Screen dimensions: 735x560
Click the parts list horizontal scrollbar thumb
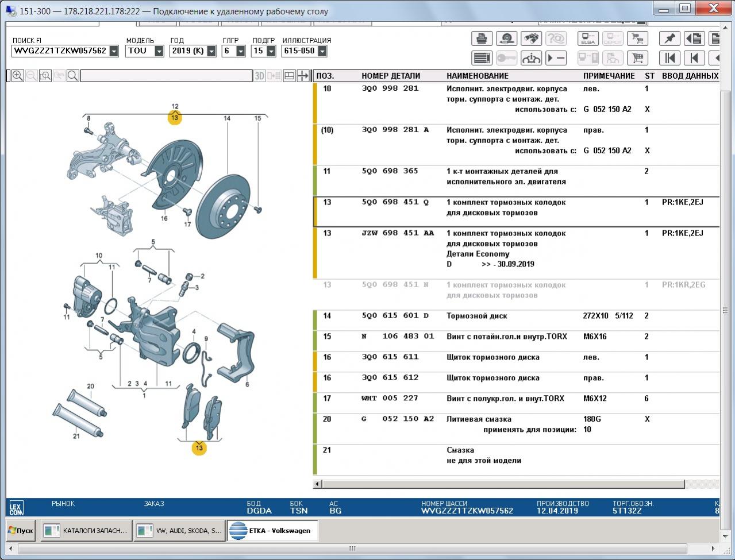click(503, 484)
